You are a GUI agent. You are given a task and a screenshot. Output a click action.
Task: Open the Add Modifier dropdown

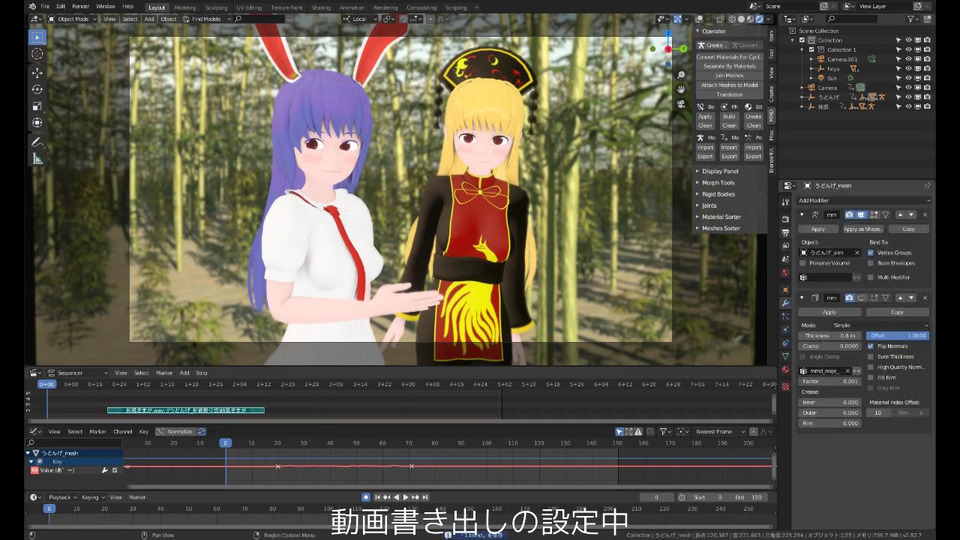point(864,200)
